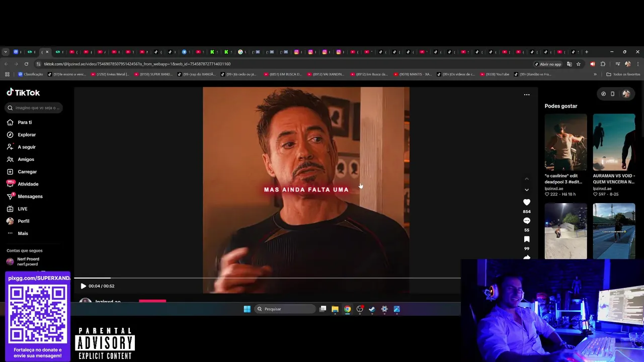This screenshot has width=644, height=362.
Task: Click the TikTok get-app phone icon
Action: point(612,94)
